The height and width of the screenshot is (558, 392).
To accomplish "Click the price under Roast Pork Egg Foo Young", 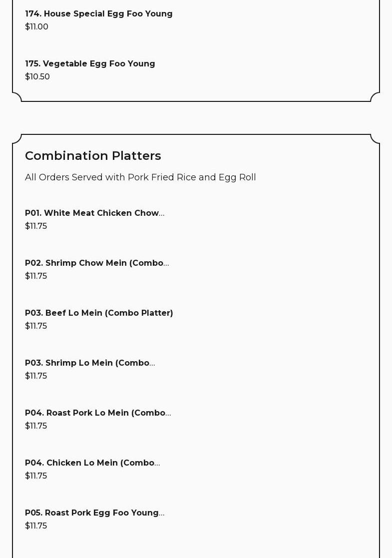I will tap(36, 526).
